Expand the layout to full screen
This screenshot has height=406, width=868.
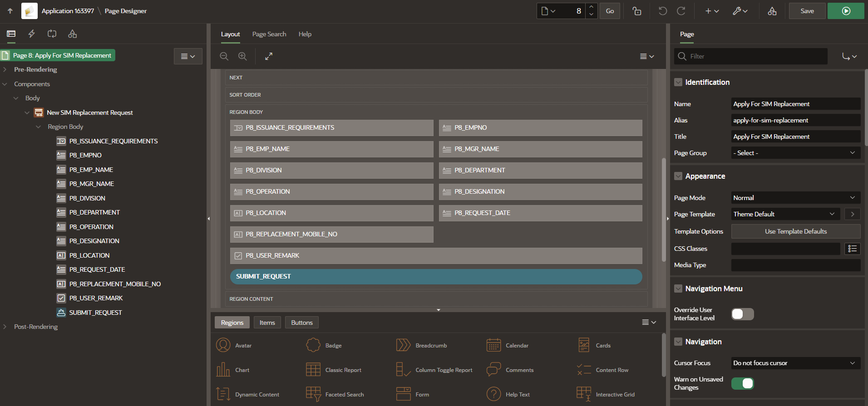pyautogui.click(x=269, y=56)
